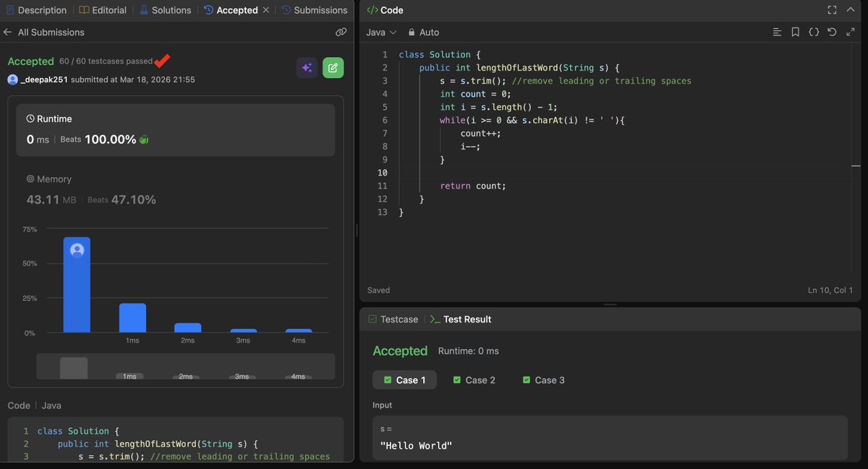Collapse the Code panel with the up chevron

[851, 10]
